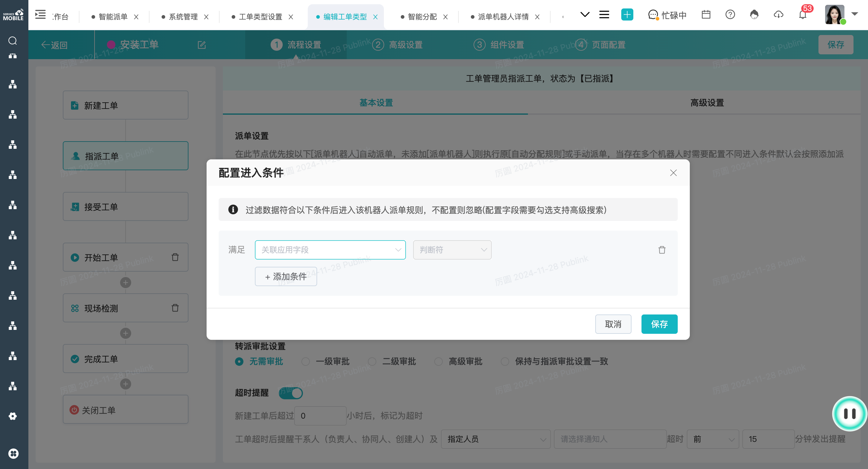This screenshot has height=469, width=868.
Task: Switch to the 智能分配 tab
Action: pyautogui.click(x=422, y=17)
